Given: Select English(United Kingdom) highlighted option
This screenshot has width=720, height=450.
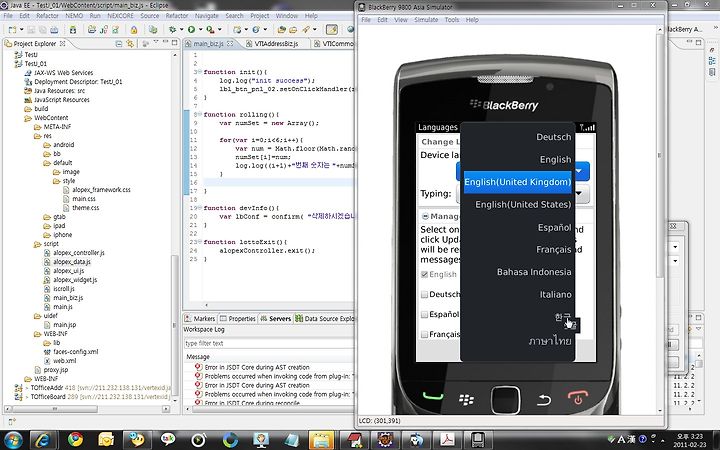Looking at the screenshot, I should point(518,182).
